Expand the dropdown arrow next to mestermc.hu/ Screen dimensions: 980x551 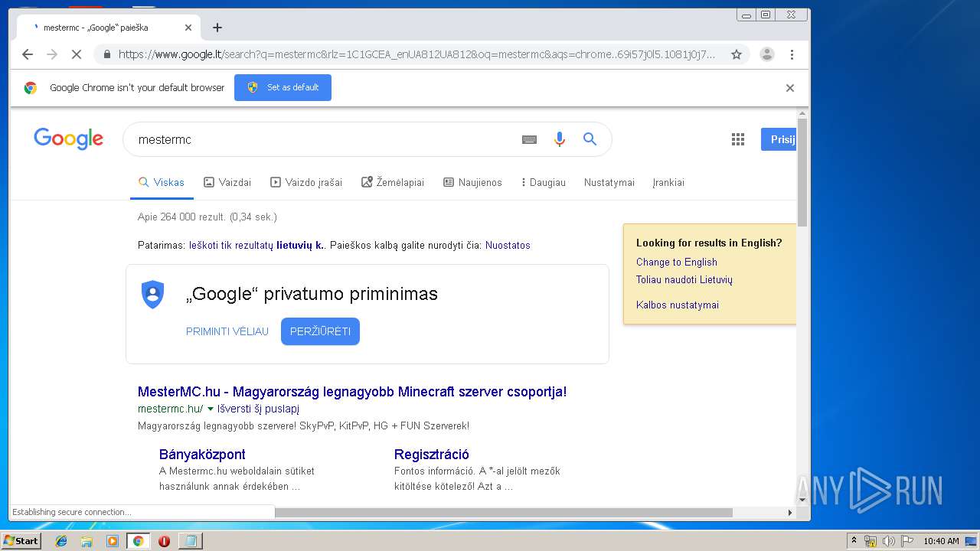click(211, 409)
